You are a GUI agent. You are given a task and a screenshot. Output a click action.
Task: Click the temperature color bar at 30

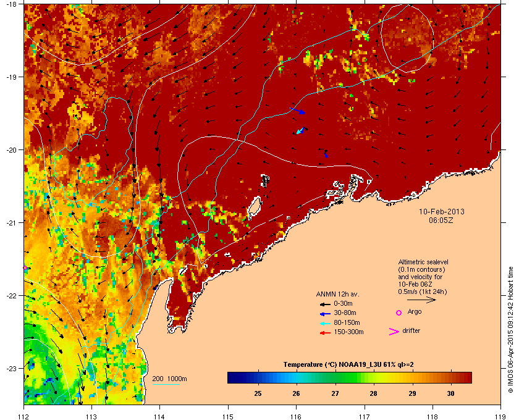pos(450,377)
